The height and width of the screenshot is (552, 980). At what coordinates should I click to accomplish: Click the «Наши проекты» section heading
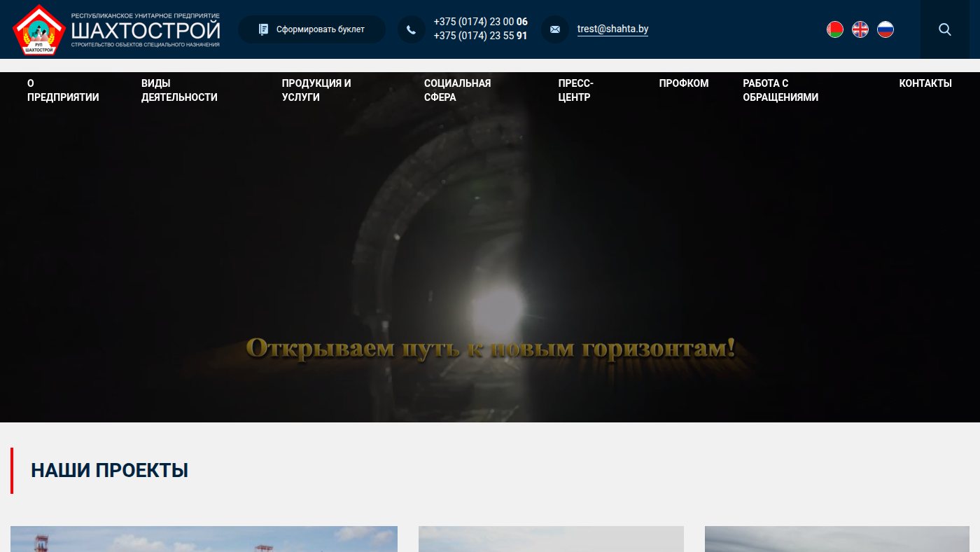(x=109, y=470)
